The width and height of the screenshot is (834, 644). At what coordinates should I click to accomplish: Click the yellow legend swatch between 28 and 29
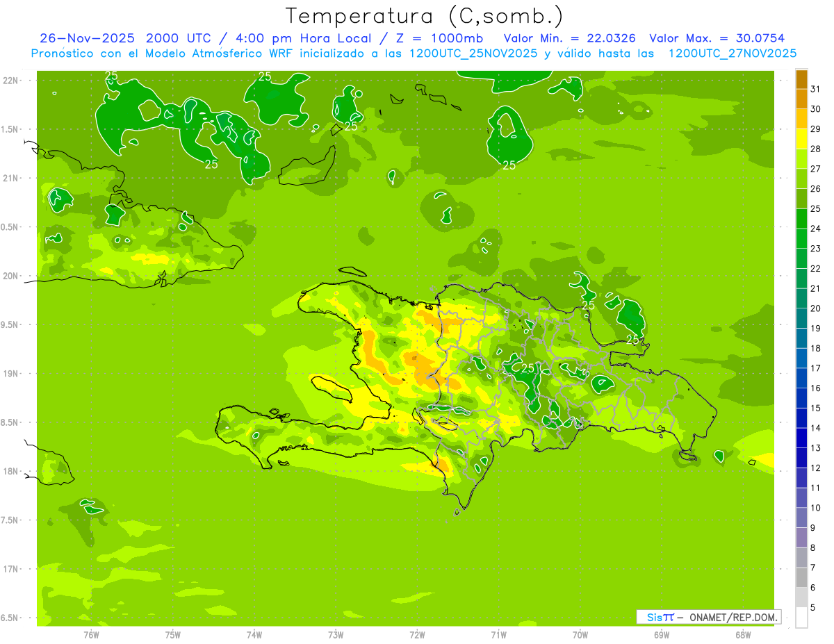click(801, 138)
